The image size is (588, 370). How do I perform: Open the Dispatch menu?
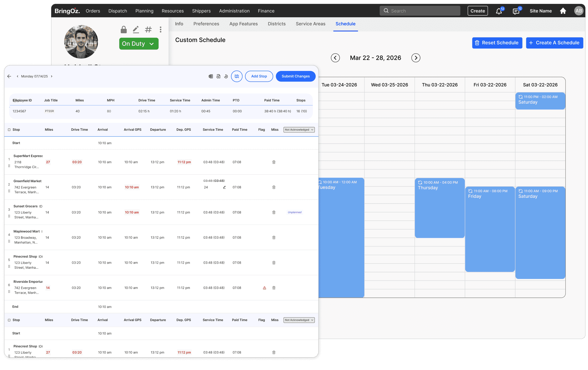[118, 11]
